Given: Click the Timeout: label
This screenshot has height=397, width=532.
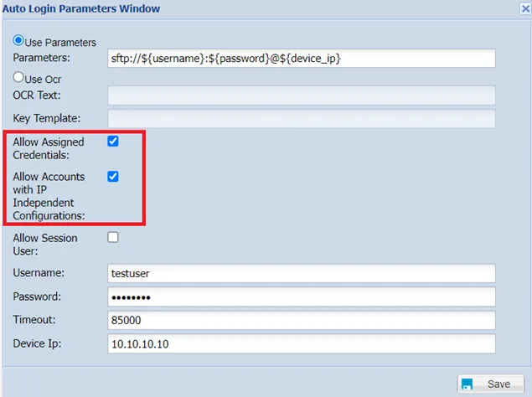Looking at the screenshot, I should (34, 320).
